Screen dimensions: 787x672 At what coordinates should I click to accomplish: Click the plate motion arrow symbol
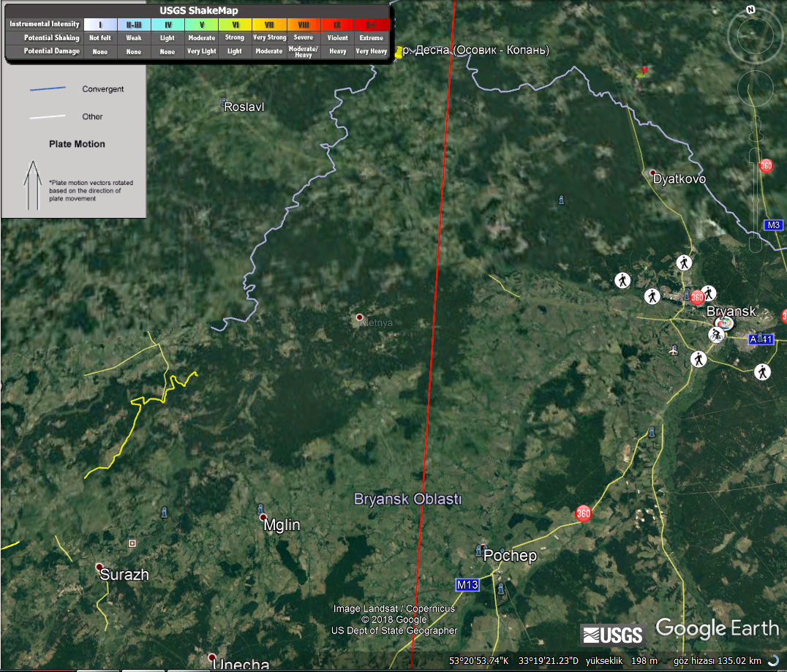coord(33,185)
